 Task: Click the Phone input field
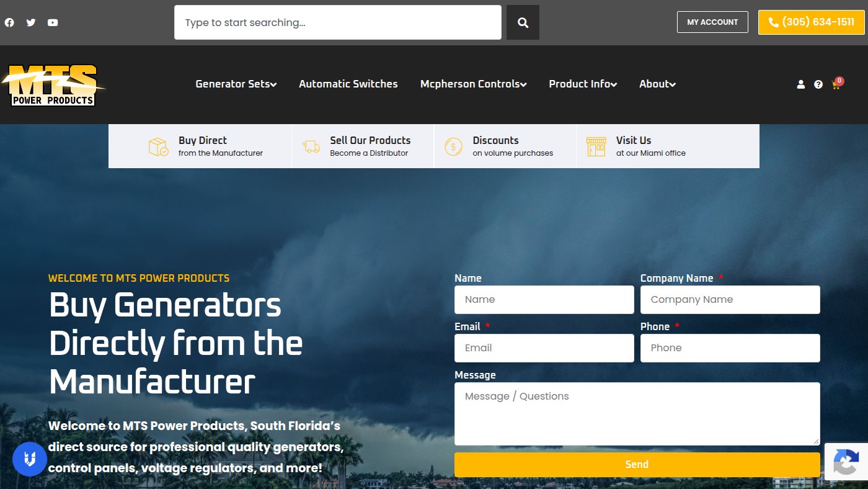(730, 348)
